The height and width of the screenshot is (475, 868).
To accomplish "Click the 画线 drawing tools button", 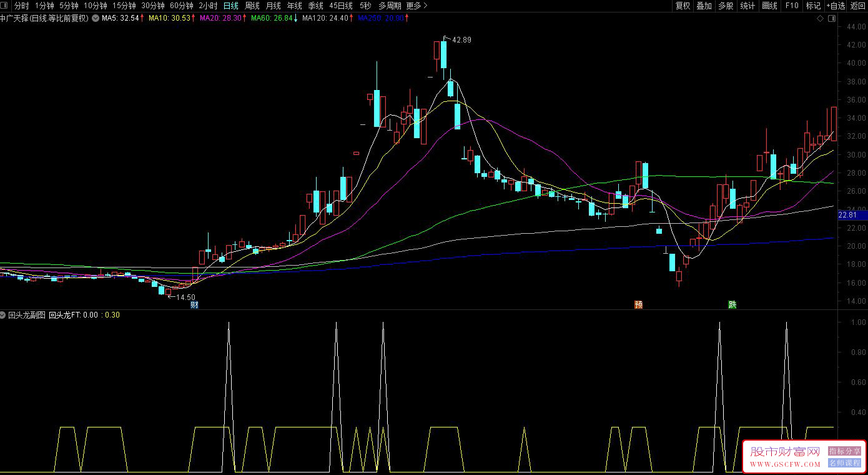I will [x=770, y=6].
